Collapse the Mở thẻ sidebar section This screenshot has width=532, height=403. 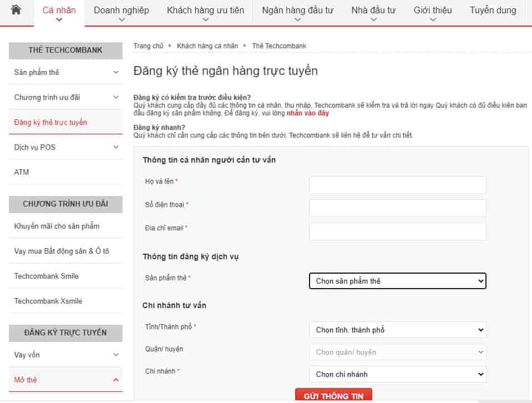pyautogui.click(x=116, y=380)
